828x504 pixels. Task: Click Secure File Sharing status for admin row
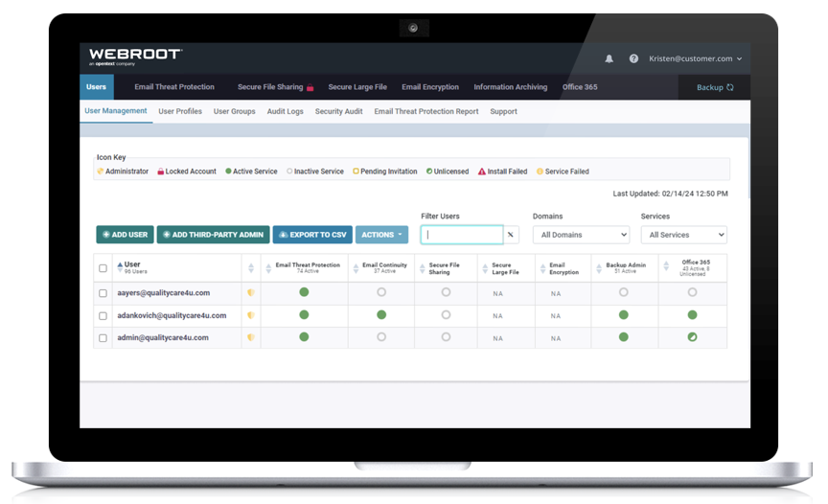coord(446,336)
